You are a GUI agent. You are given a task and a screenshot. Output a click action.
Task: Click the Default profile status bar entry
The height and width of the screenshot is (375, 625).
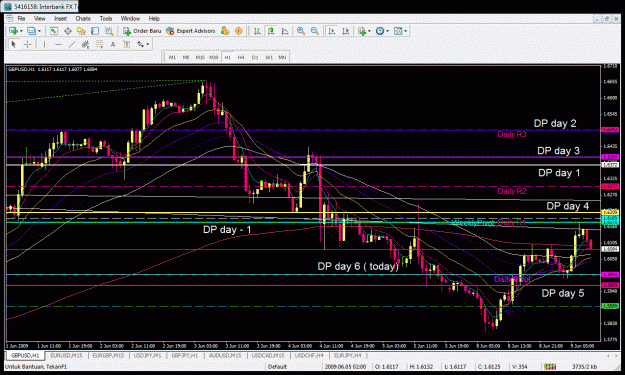pos(277,366)
